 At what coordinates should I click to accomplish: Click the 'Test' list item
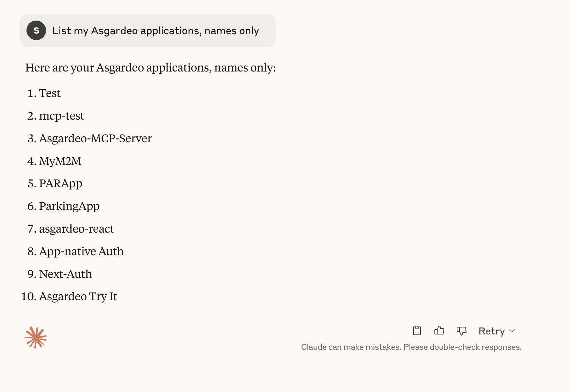click(50, 93)
